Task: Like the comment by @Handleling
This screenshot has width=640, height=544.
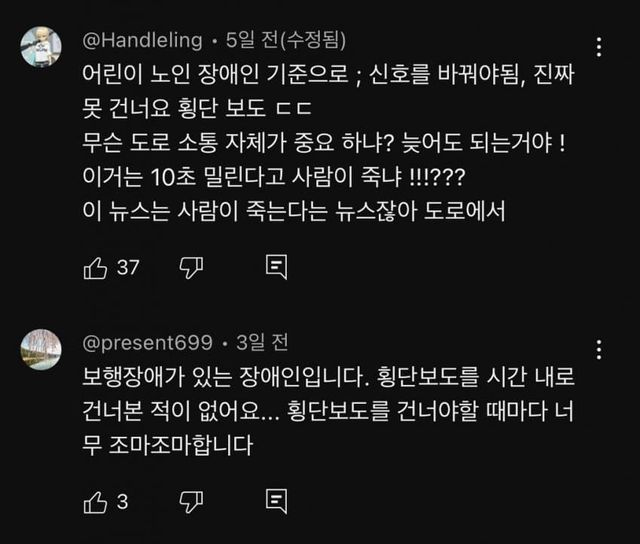Action: point(96,267)
